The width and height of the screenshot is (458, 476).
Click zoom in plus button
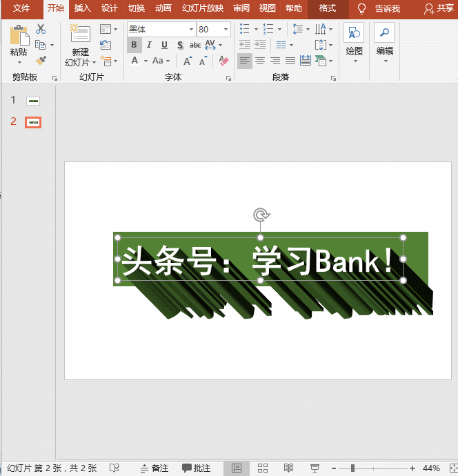[412, 468]
